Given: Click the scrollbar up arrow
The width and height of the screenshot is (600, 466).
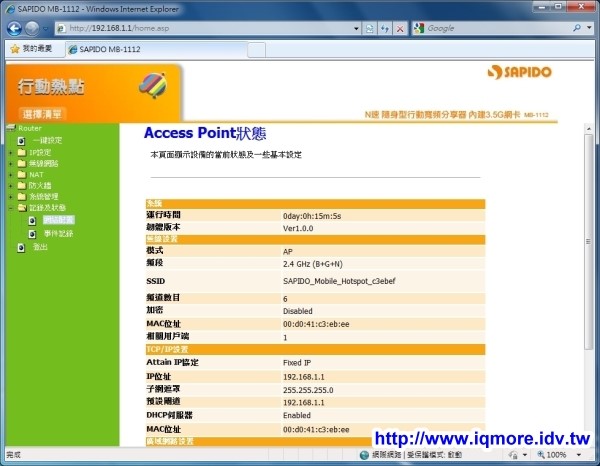Looking at the screenshot, I should coord(589,129).
